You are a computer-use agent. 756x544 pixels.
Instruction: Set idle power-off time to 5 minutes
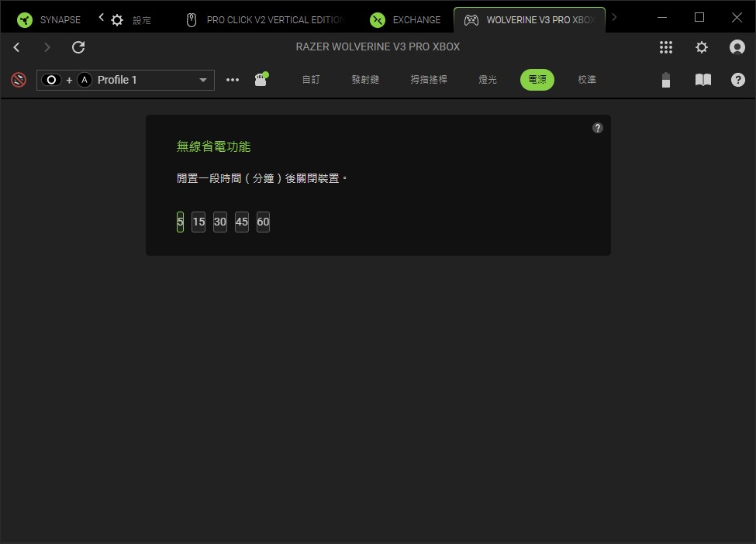181,222
